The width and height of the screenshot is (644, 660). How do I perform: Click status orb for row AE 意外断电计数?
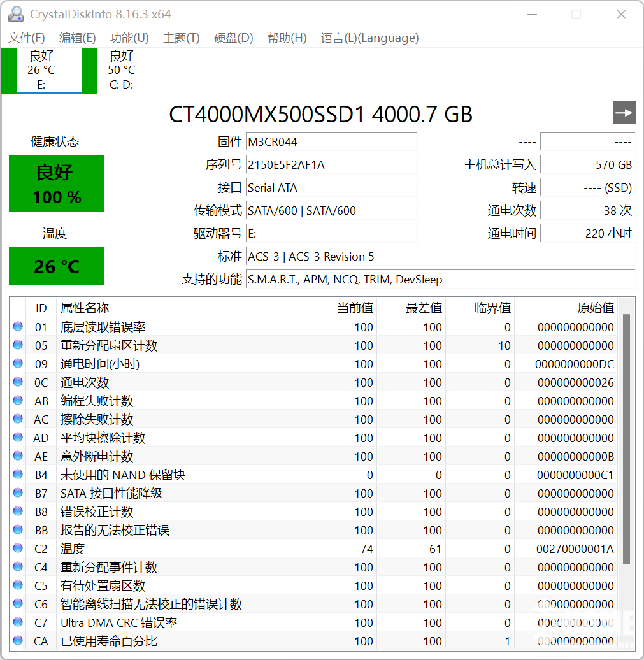click(18, 456)
